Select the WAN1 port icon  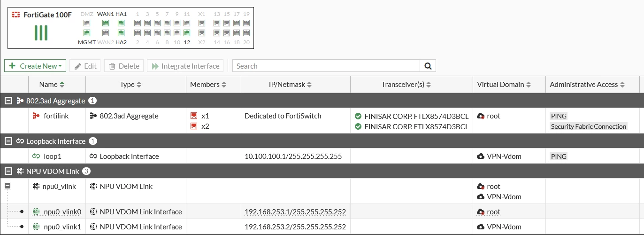(106, 23)
